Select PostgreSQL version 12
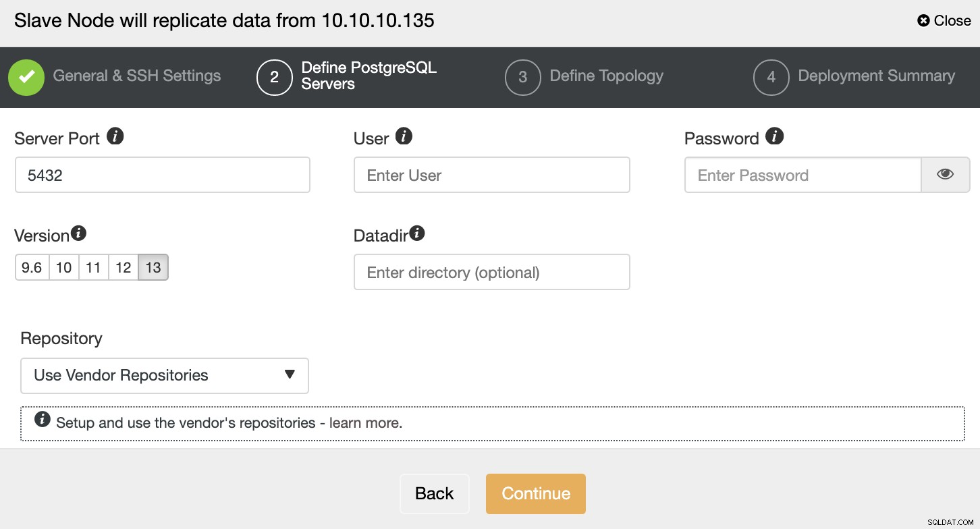Image resolution: width=980 pixels, height=529 pixels. (123, 267)
